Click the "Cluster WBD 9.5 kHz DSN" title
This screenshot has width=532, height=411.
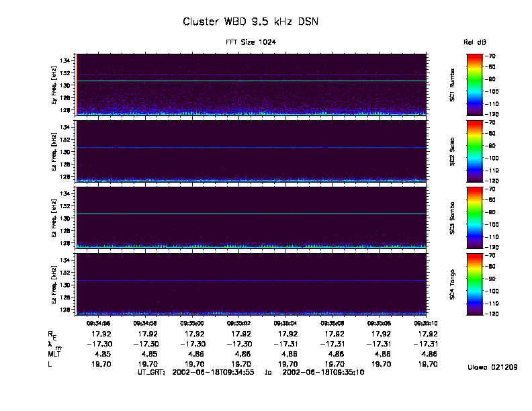click(251, 22)
